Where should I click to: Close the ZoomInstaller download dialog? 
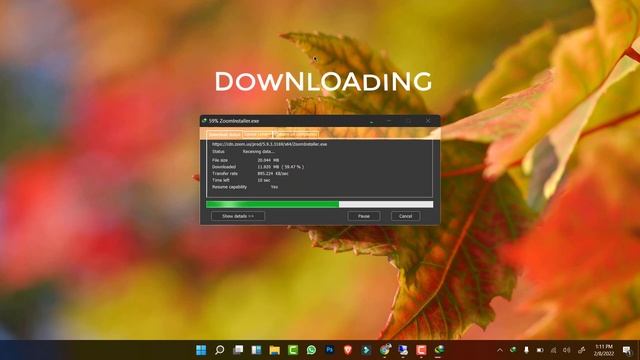click(428, 121)
